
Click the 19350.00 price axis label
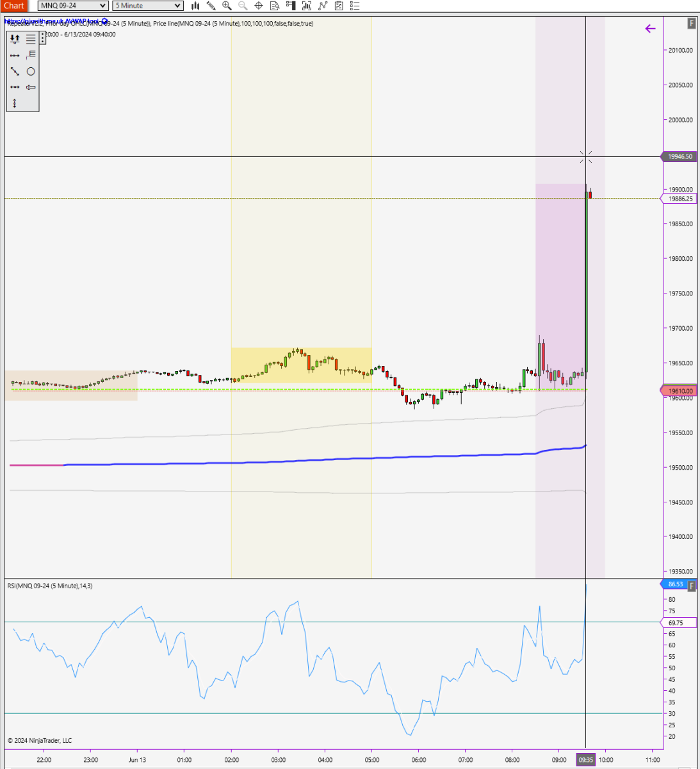click(680, 572)
